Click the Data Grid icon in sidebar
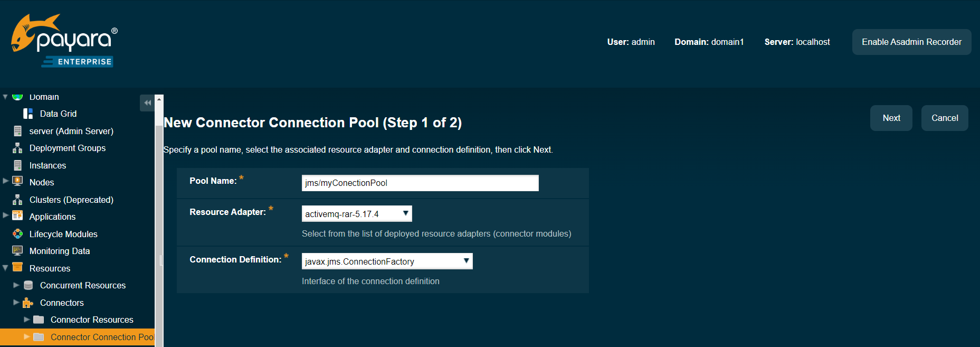 pos(28,114)
